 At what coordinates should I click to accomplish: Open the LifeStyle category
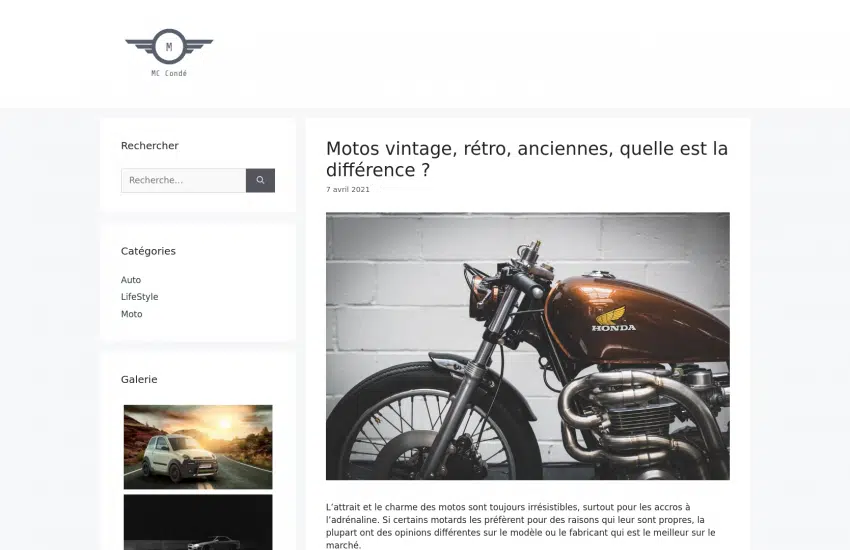coord(139,296)
